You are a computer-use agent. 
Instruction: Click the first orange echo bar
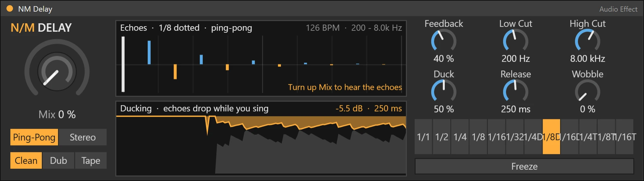(x=175, y=72)
